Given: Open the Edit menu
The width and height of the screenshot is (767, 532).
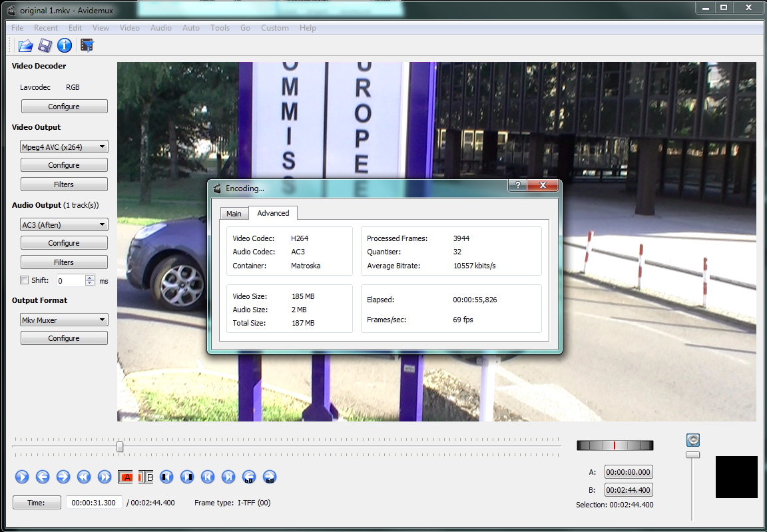Looking at the screenshot, I should pyautogui.click(x=75, y=28).
